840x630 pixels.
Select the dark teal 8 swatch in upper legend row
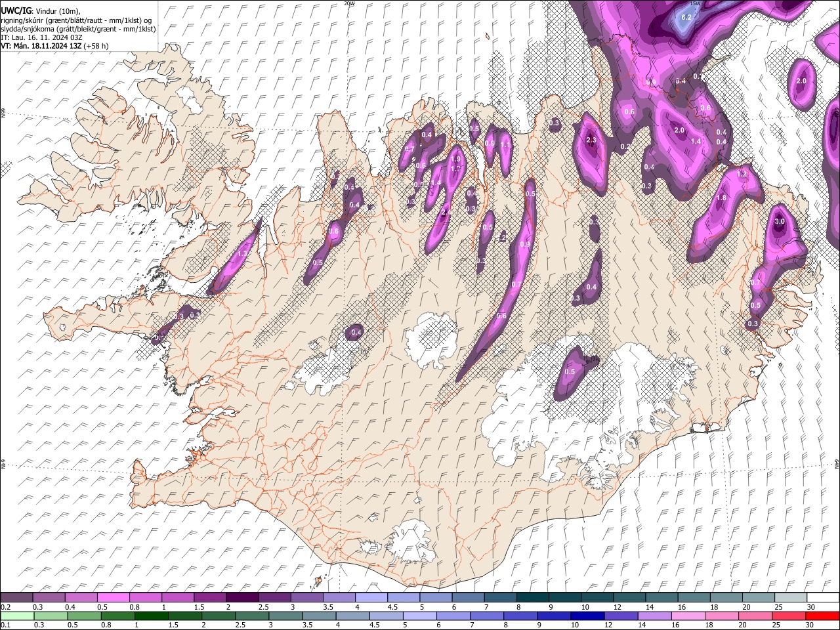[532, 597]
